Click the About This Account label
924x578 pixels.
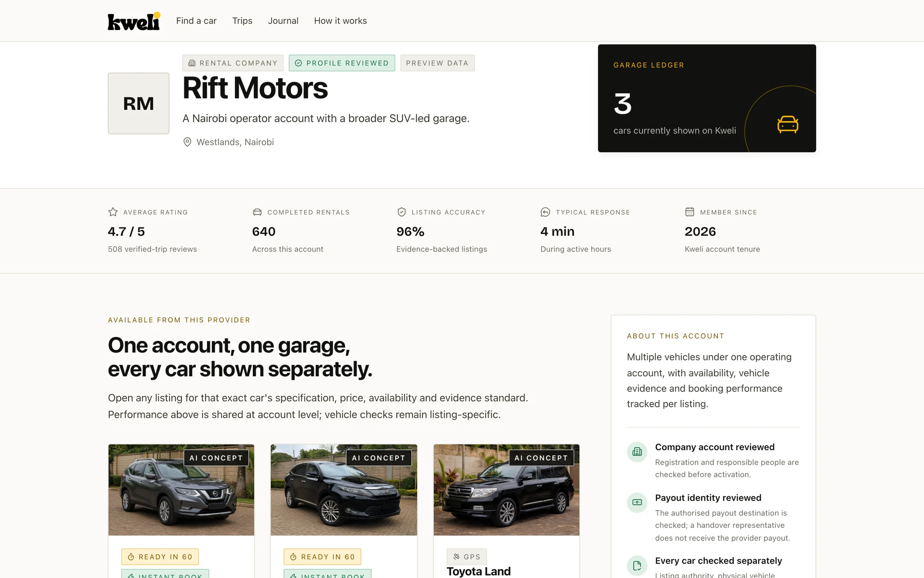675,336
